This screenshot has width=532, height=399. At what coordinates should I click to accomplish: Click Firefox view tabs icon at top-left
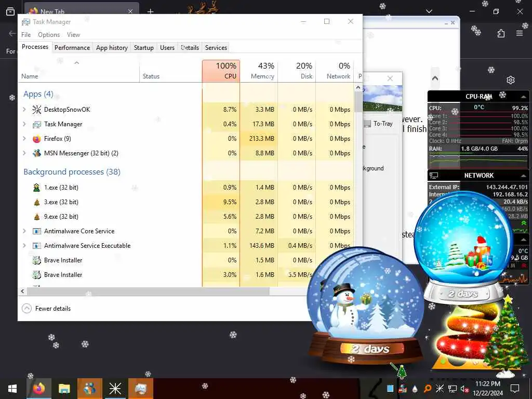pyautogui.click(x=10, y=11)
